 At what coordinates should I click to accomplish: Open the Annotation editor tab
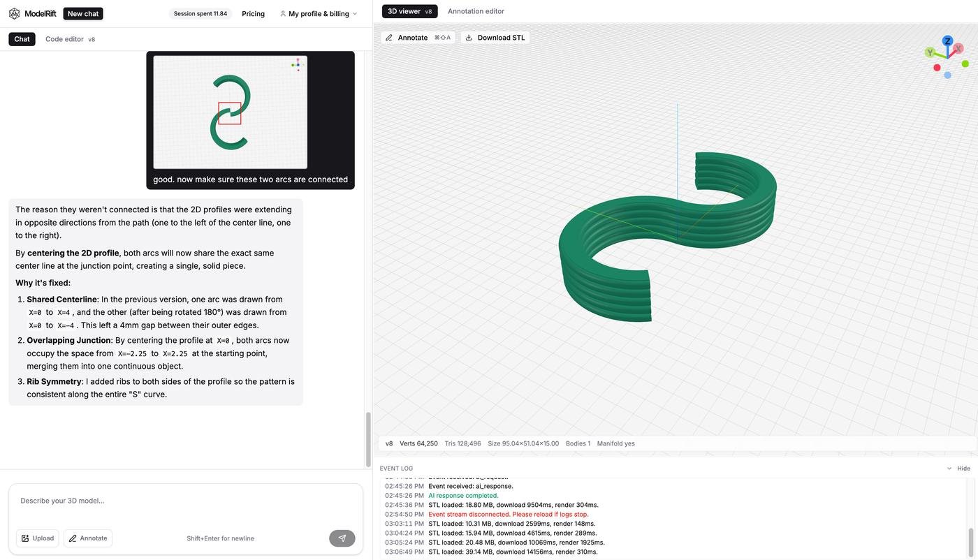pyautogui.click(x=476, y=11)
